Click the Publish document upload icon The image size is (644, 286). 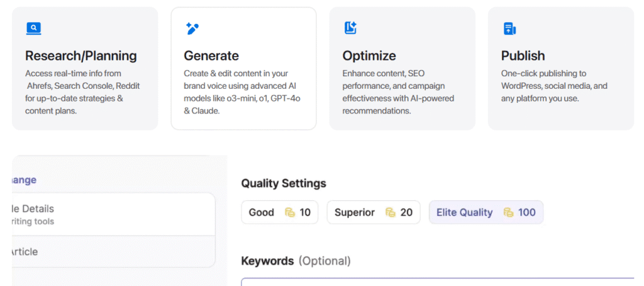[509, 29]
